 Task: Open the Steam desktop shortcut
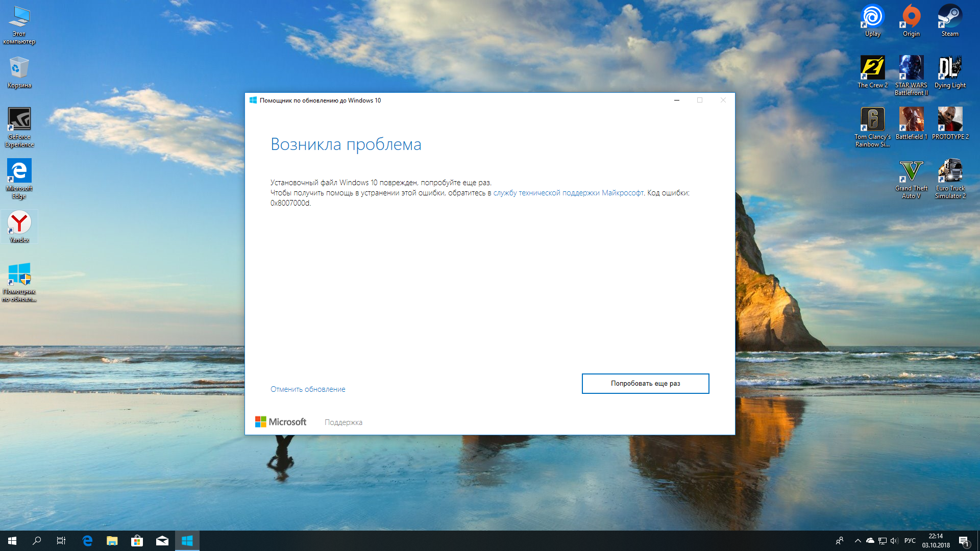click(950, 20)
